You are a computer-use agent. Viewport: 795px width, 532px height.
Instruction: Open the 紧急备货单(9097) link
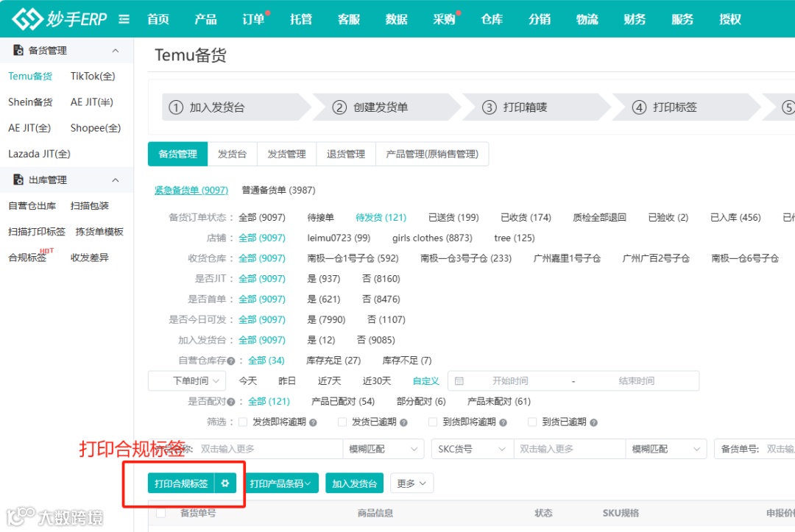pos(191,190)
